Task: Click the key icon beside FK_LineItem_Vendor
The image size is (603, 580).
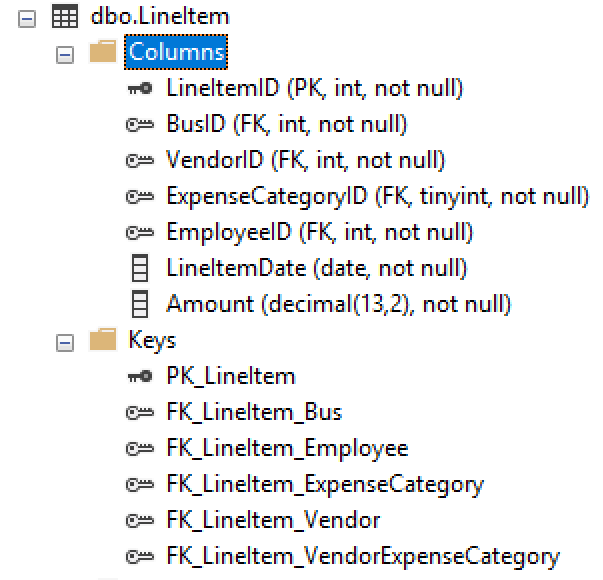Action: point(141,521)
